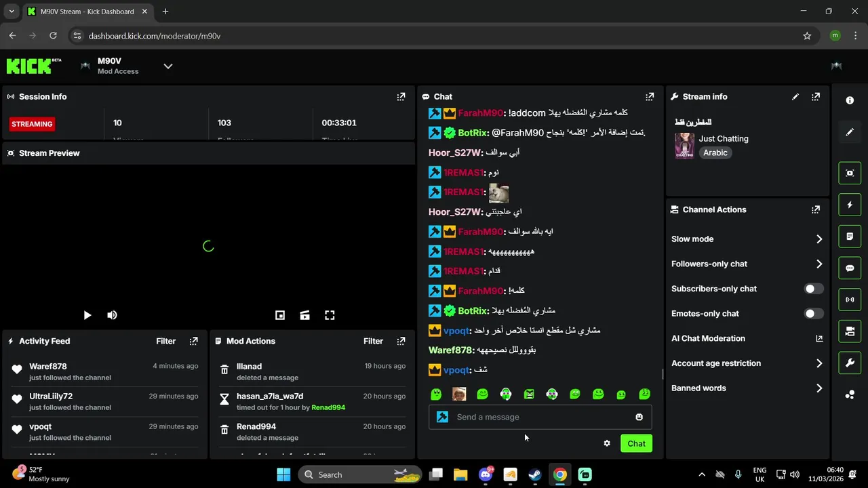Bookmark this page with star icon
The image size is (868, 488).
pyautogui.click(x=807, y=36)
